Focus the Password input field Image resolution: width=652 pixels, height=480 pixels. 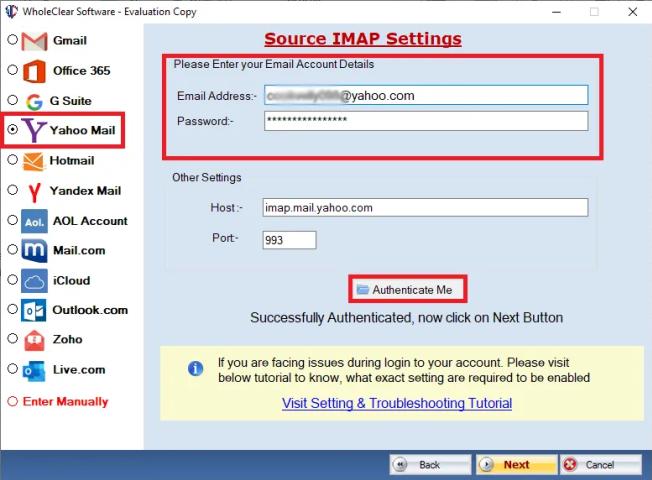point(426,121)
